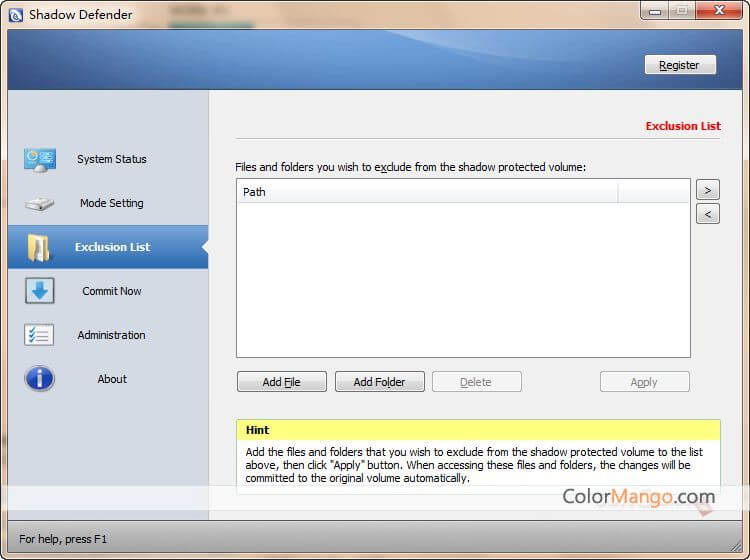Open the System Status page
The width and height of the screenshot is (750, 560).
click(x=112, y=159)
